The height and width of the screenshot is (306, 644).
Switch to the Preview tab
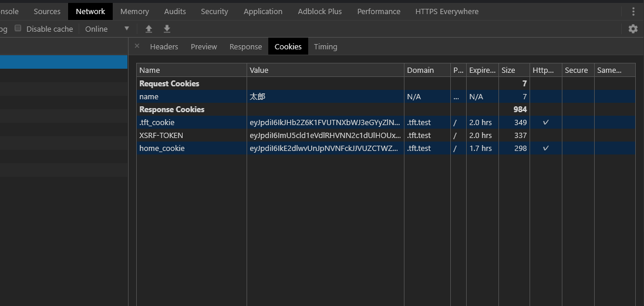204,46
